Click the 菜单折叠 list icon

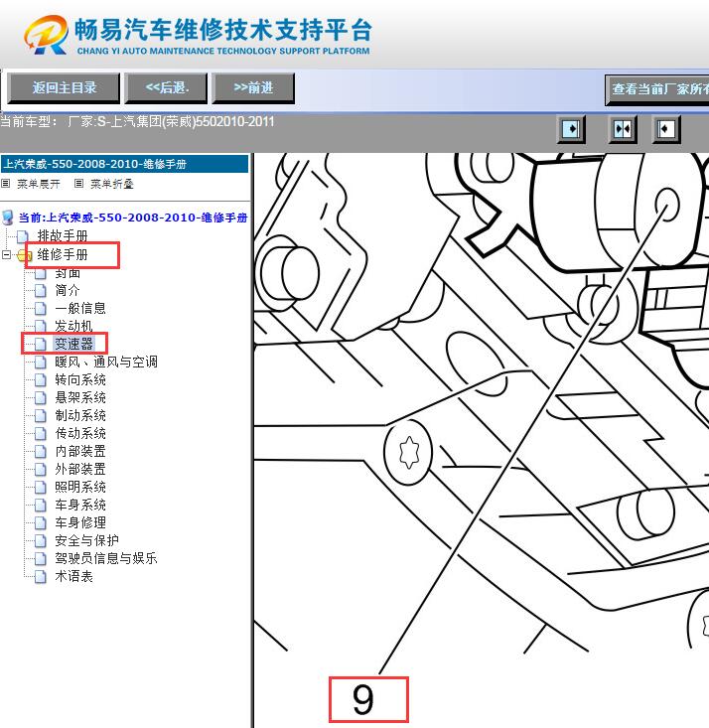tap(78, 184)
